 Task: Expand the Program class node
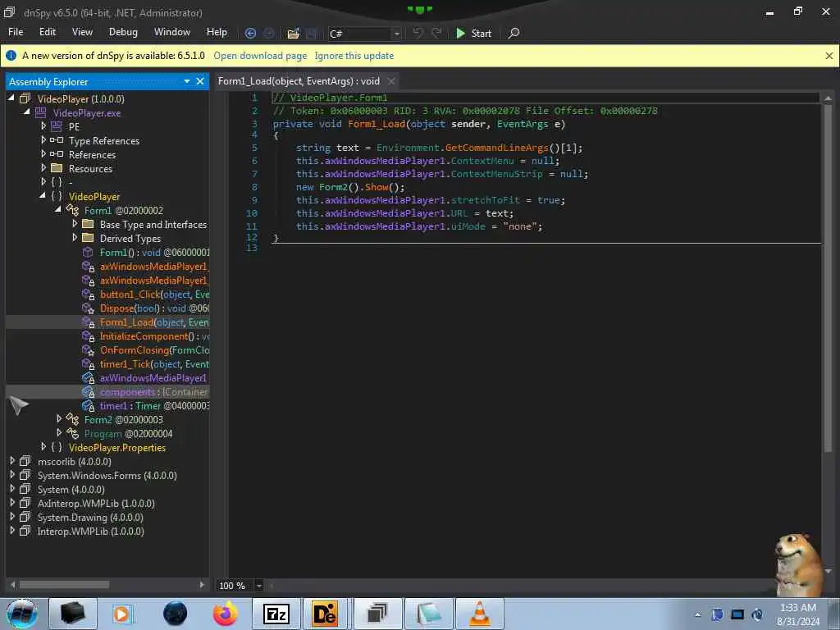click(x=59, y=432)
